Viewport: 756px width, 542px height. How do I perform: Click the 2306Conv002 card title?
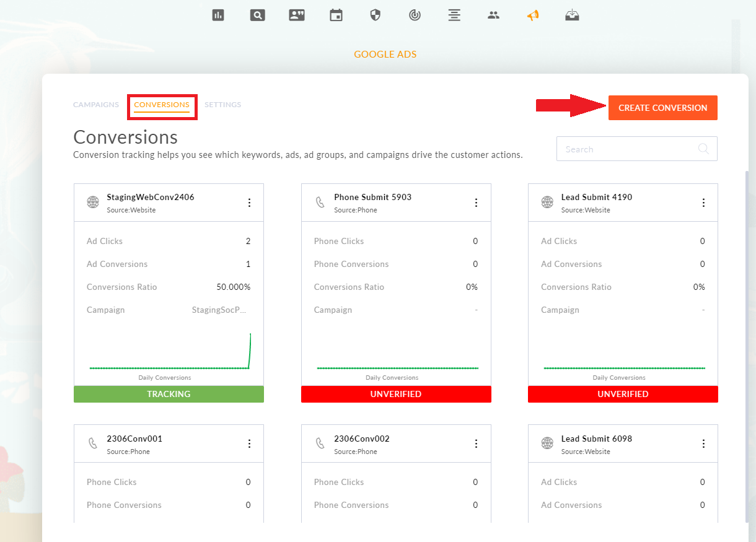click(x=362, y=439)
